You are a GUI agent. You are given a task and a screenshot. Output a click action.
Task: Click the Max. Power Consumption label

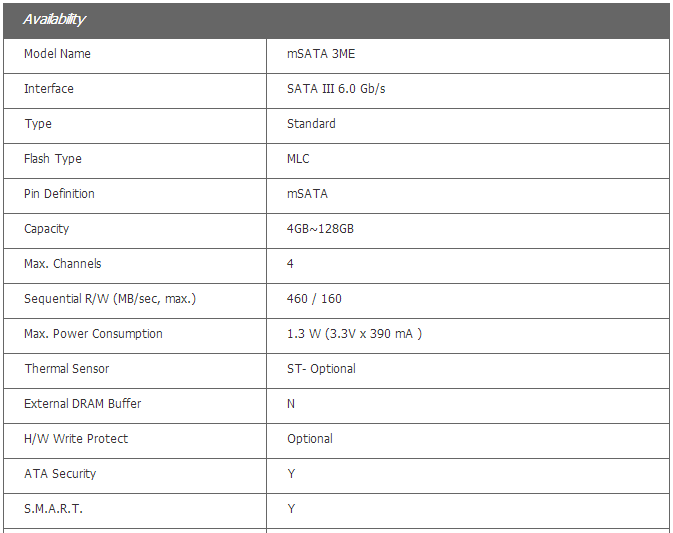[93, 334]
